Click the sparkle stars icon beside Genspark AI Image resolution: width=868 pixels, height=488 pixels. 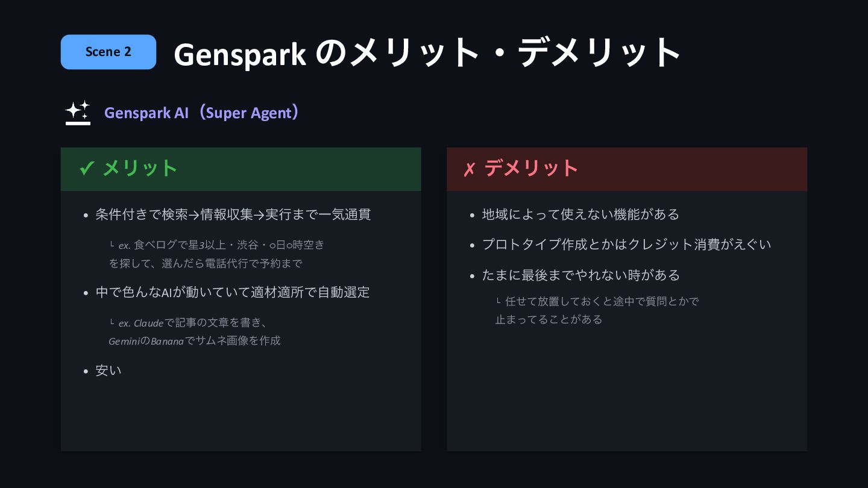(78, 112)
